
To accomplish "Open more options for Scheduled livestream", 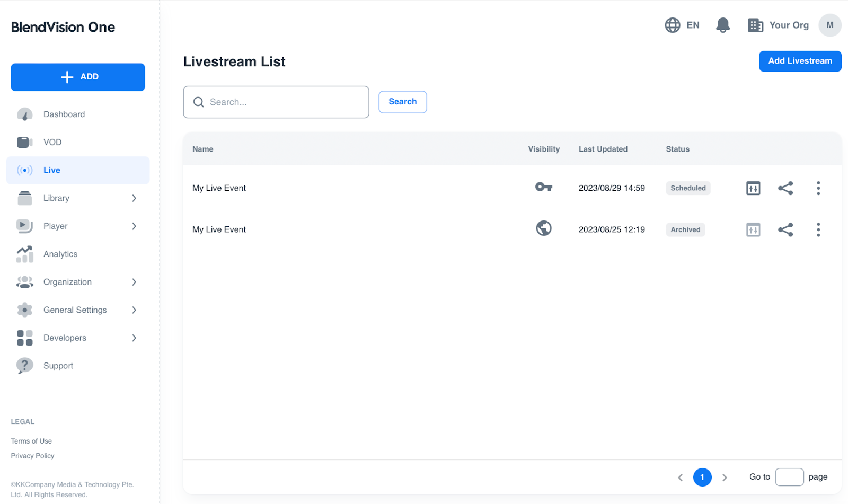I will 818,188.
